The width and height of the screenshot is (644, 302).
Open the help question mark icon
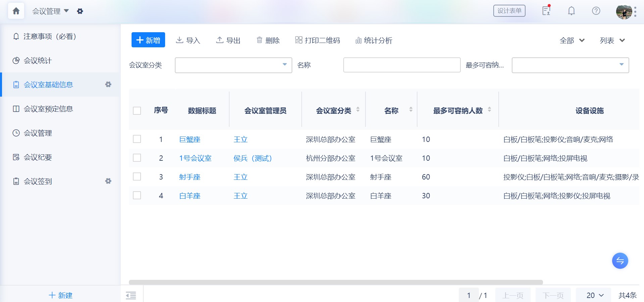click(x=596, y=11)
